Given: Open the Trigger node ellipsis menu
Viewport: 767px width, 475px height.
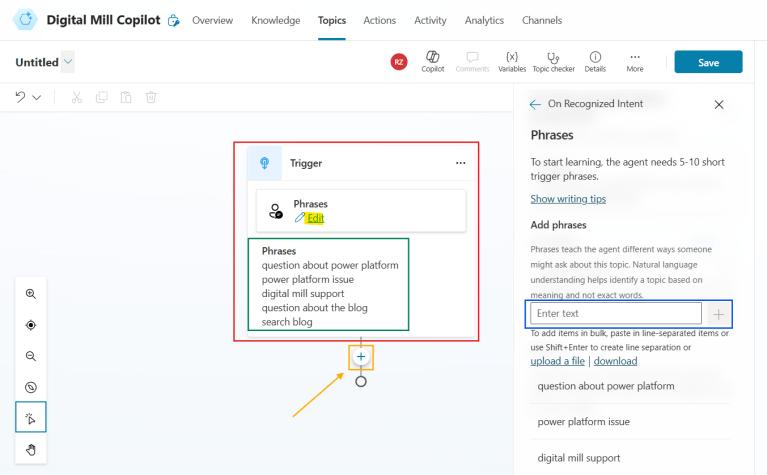Looking at the screenshot, I should (x=460, y=163).
